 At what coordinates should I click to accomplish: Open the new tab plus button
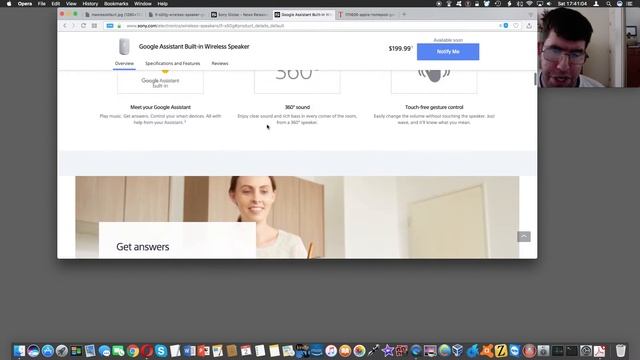pos(404,14)
